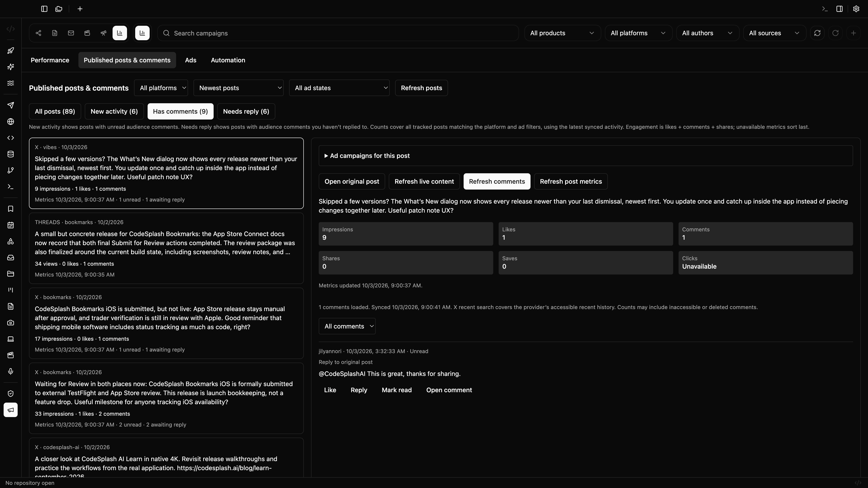
Task: Select the All posts (89) filter
Action: [55, 111]
